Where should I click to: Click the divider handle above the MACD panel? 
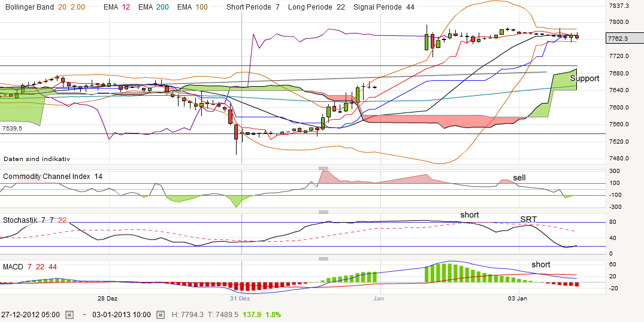323,259
